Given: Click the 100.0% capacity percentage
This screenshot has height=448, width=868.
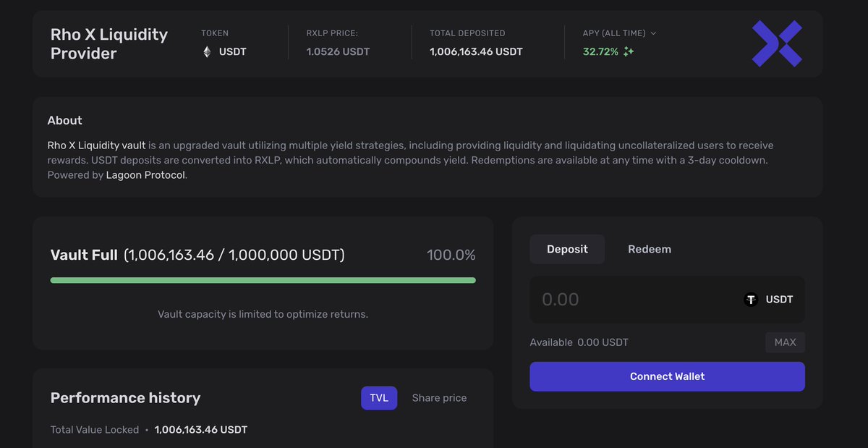Looking at the screenshot, I should click(x=451, y=255).
